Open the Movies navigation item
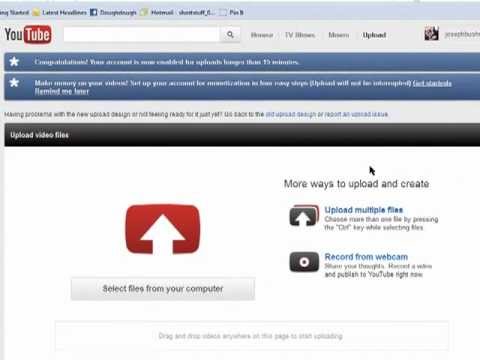480x360 pixels. click(x=339, y=35)
